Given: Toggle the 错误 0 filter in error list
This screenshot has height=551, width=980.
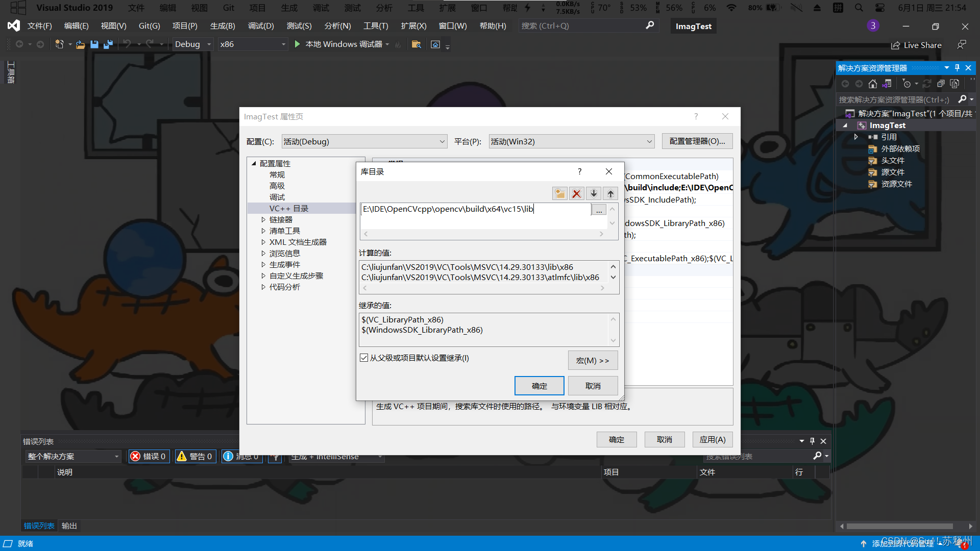Looking at the screenshot, I should coord(149,456).
